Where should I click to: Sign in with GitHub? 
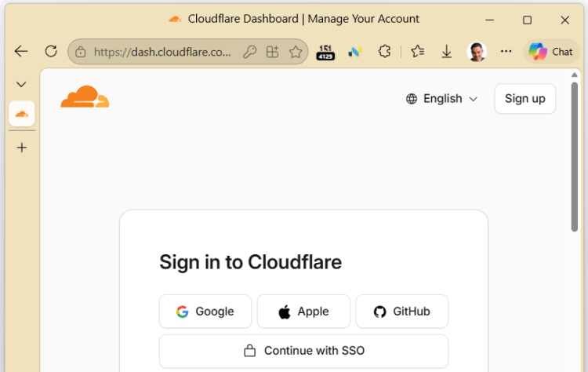(401, 312)
